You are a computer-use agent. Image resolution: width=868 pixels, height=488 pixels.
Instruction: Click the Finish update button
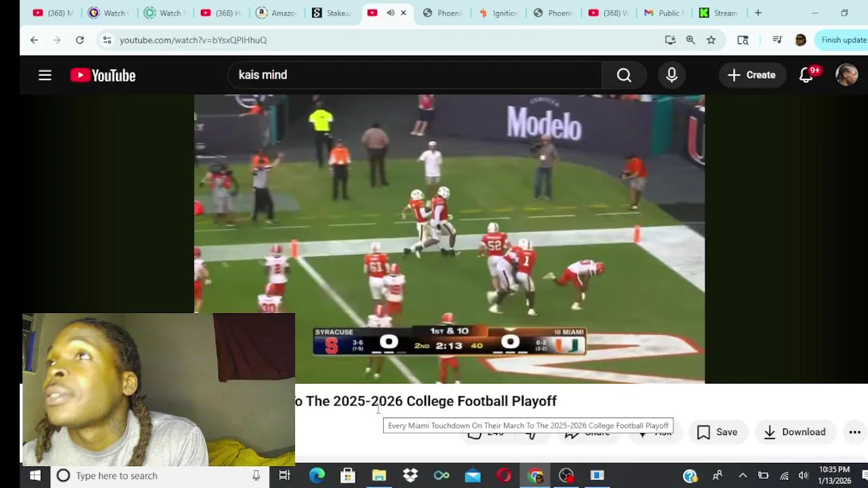(842, 40)
